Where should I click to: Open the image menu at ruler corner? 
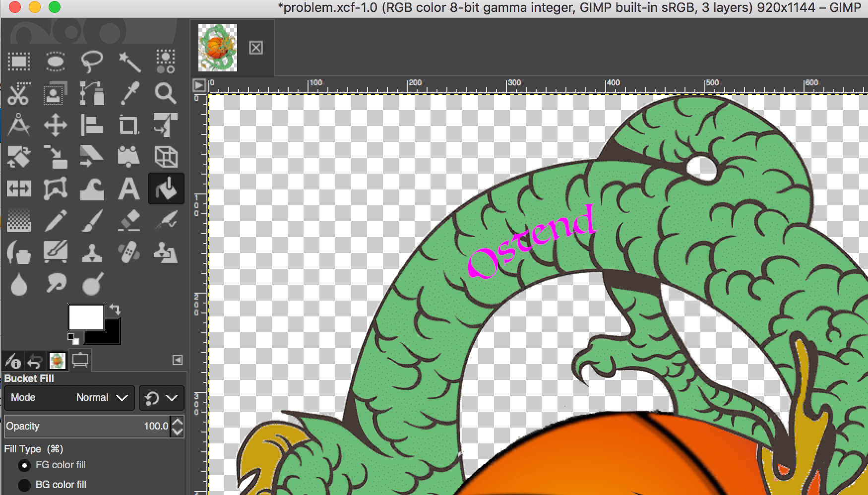pos(199,85)
